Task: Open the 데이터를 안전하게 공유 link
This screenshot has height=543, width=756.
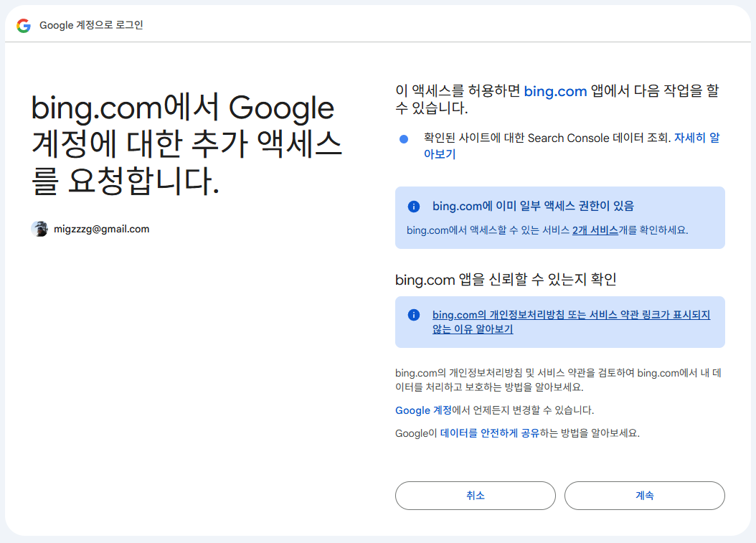Action: coord(489,433)
